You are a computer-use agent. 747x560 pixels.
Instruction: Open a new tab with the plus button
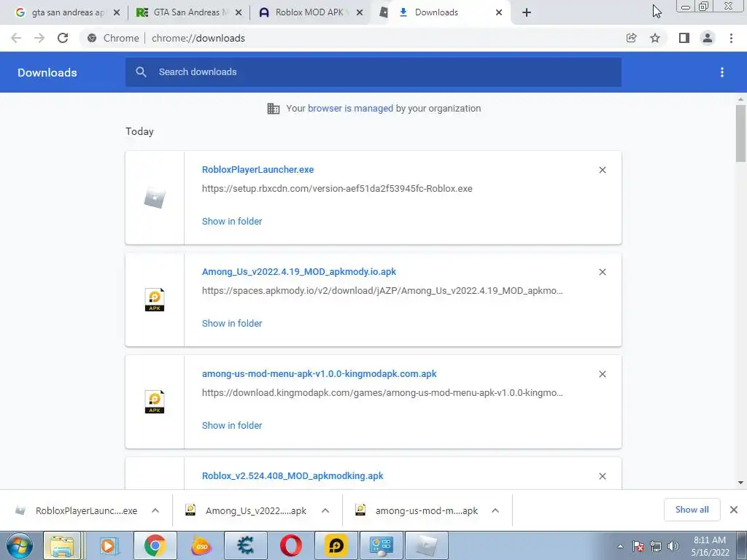pyautogui.click(x=527, y=13)
